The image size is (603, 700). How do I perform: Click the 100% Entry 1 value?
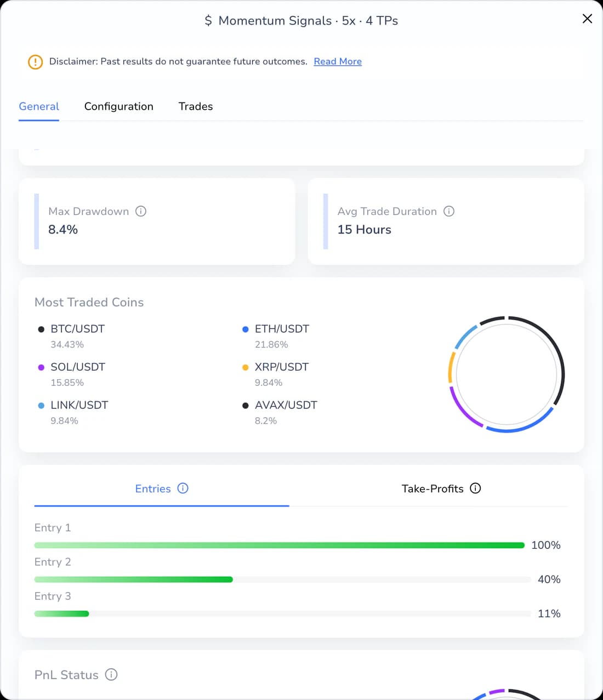pyautogui.click(x=546, y=545)
